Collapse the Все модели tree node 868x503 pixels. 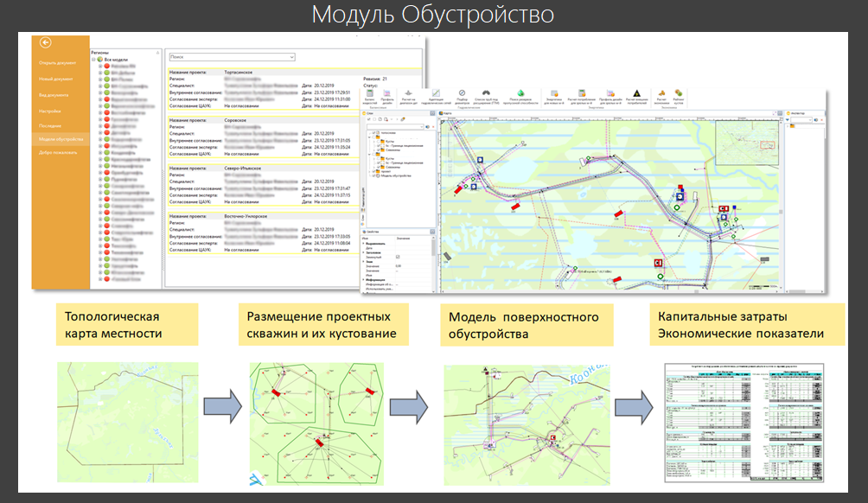pos(93,60)
